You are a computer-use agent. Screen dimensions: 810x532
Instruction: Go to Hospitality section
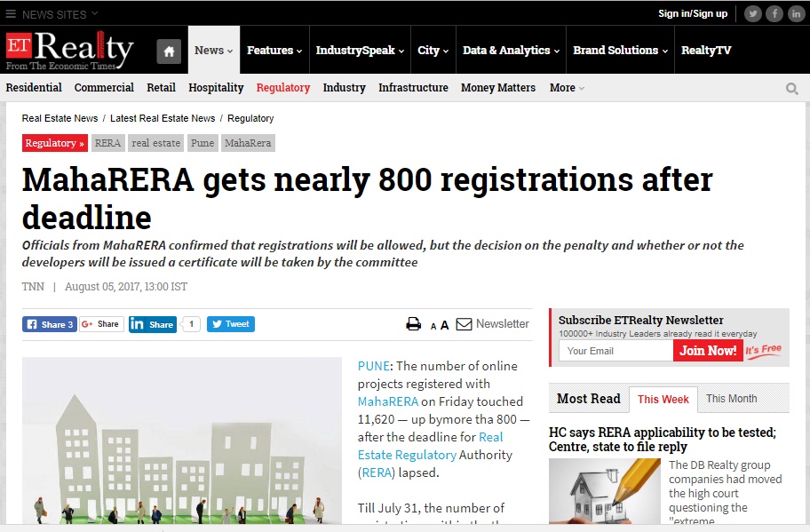click(x=216, y=88)
